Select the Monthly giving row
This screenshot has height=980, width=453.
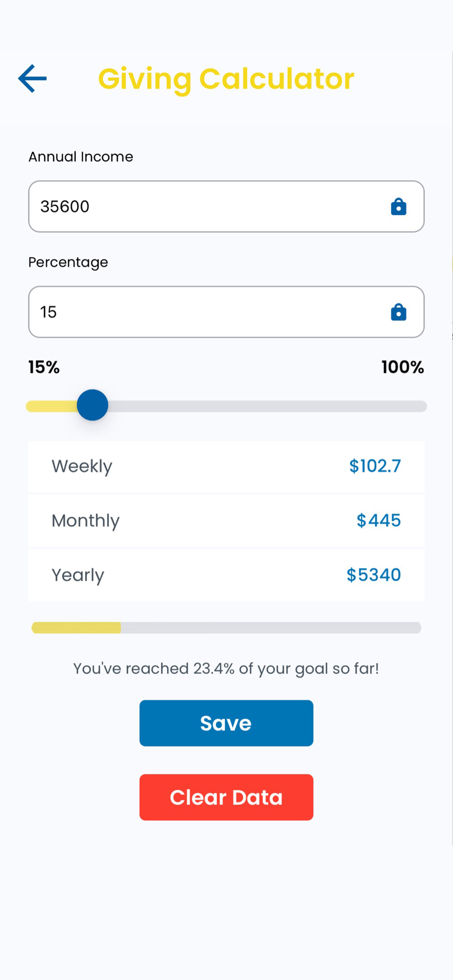point(226,520)
